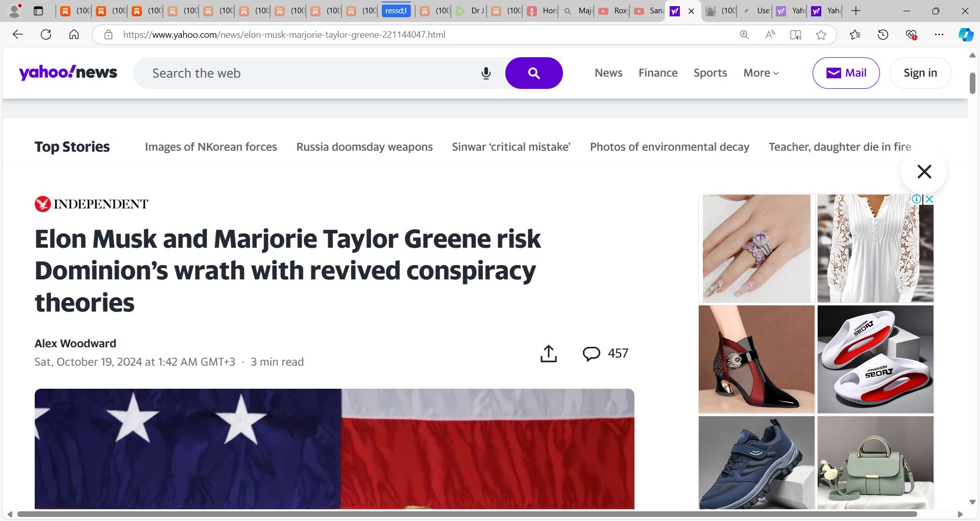The width and height of the screenshot is (980, 521).
Task: Open the browser home page
Action: (x=74, y=34)
